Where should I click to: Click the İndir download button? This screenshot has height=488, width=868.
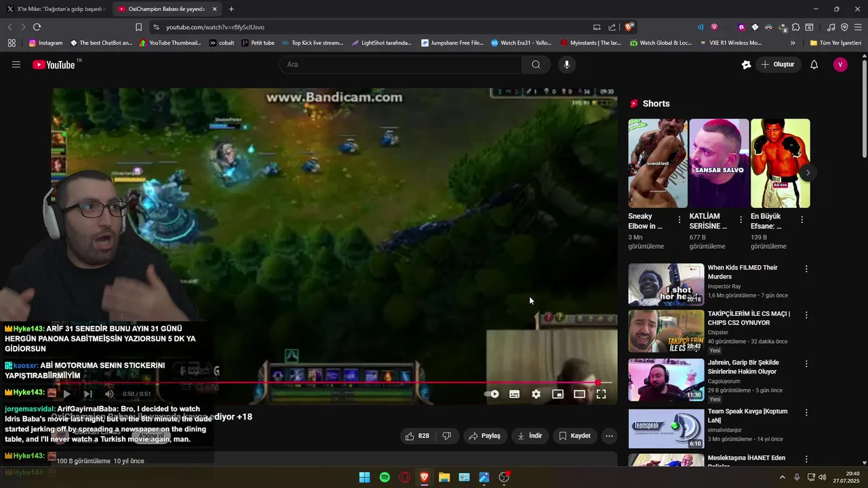(530, 436)
